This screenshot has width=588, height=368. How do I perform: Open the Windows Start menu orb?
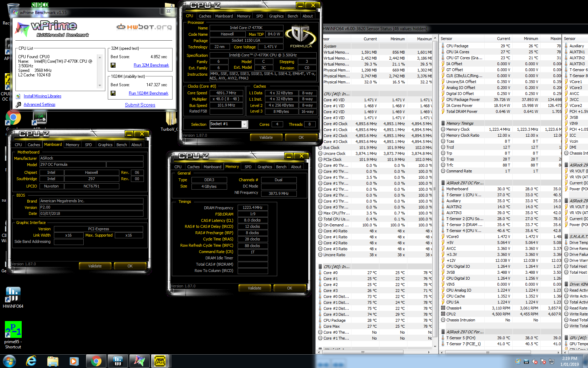9,361
